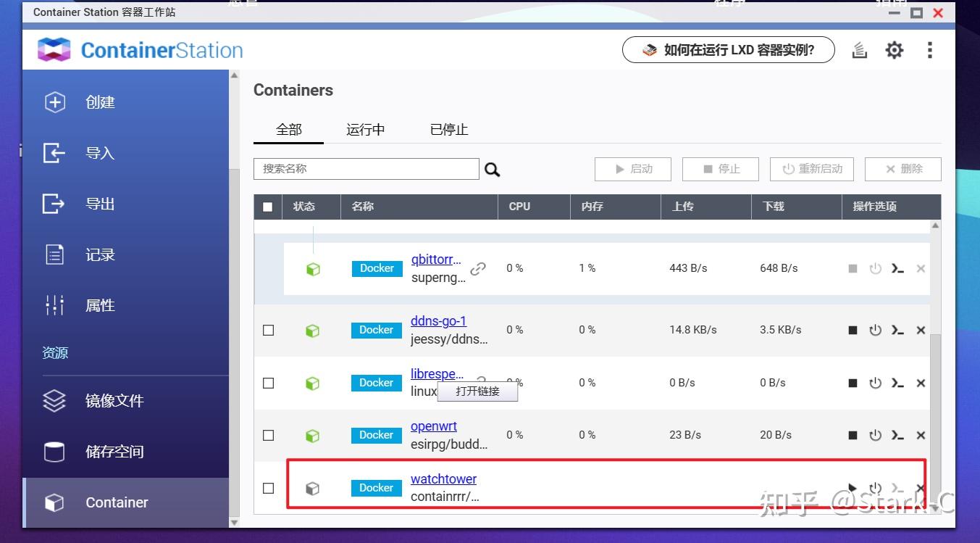Open terminal for qbittorrent container
Screen dimensions: 980x543
897,269
